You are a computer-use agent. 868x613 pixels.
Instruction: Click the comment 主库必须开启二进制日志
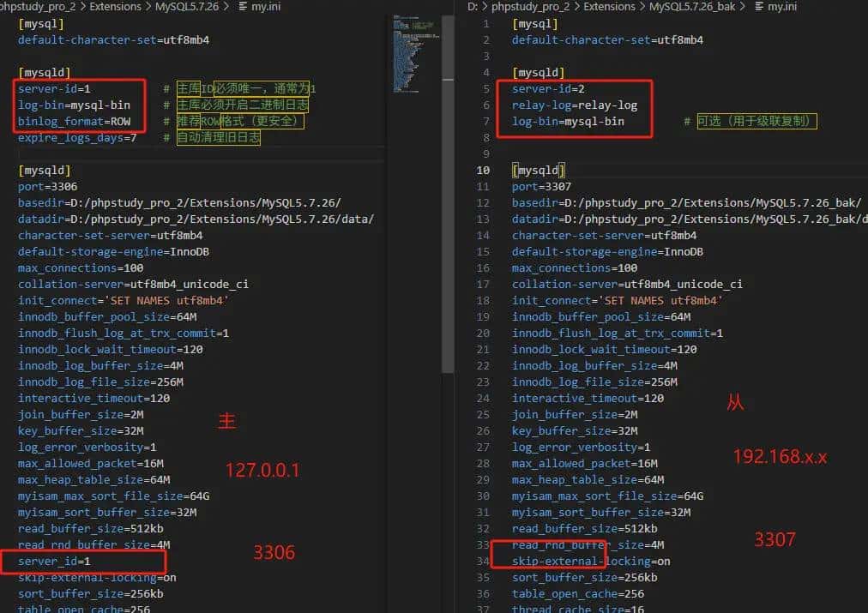click(x=243, y=105)
